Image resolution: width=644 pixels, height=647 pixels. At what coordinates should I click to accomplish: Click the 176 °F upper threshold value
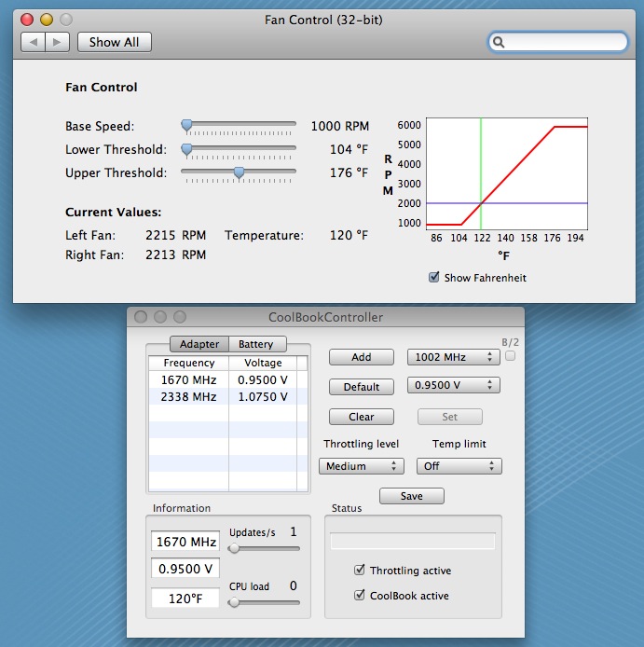[349, 172]
